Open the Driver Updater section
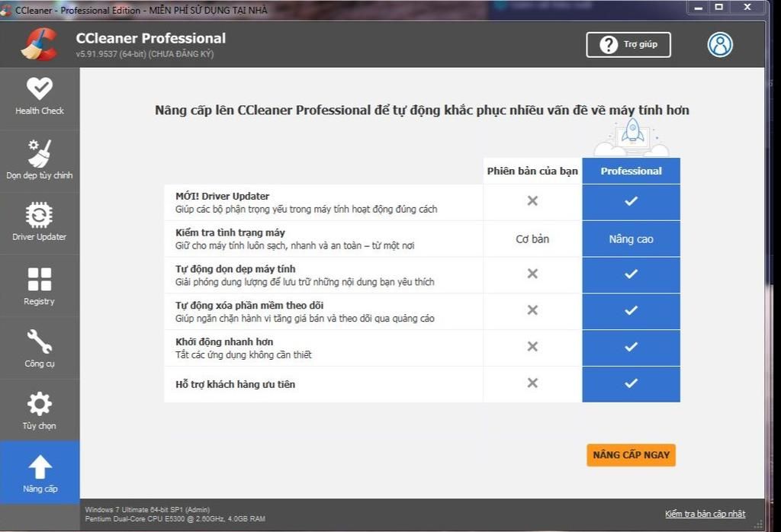This screenshot has width=781, height=532. pos(40,223)
